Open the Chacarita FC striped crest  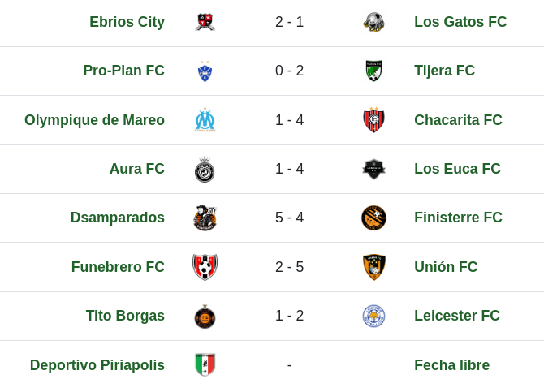[374, 120]
